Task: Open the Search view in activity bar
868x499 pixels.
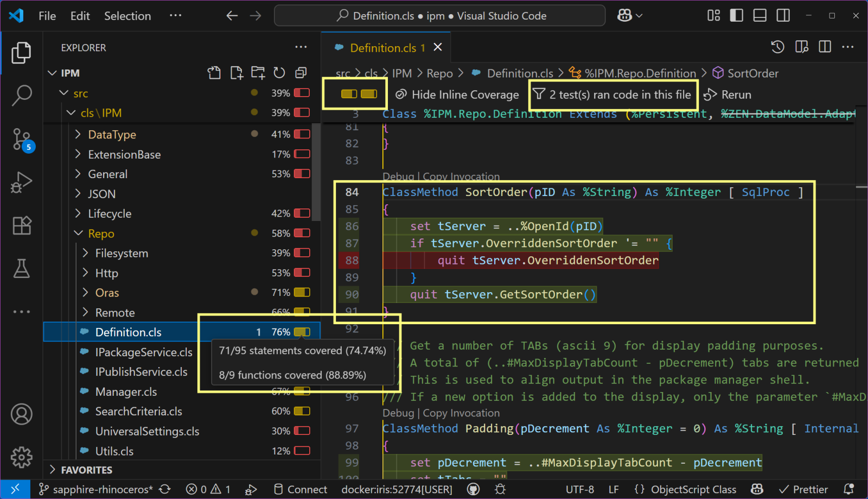Action: click(22, 96)
